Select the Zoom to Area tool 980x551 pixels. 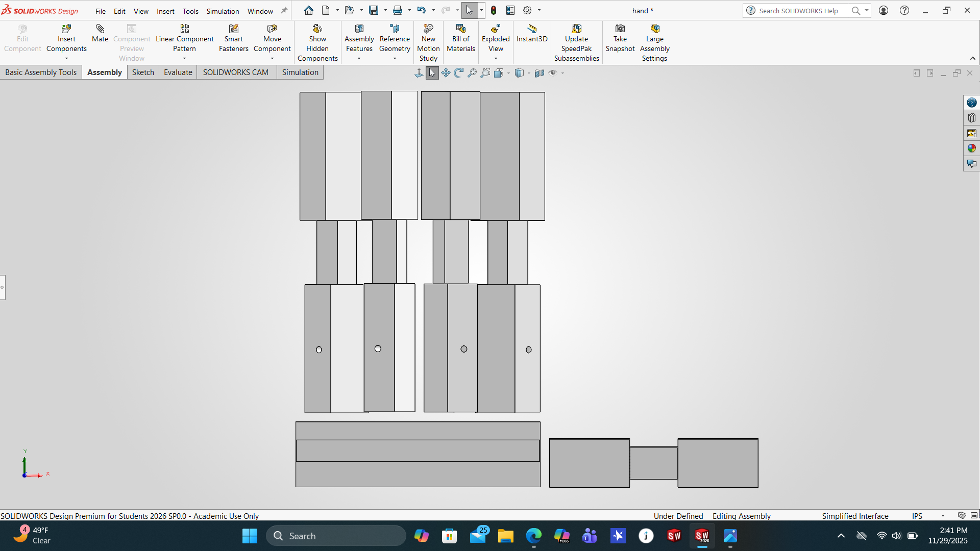(x=485, y=73)
